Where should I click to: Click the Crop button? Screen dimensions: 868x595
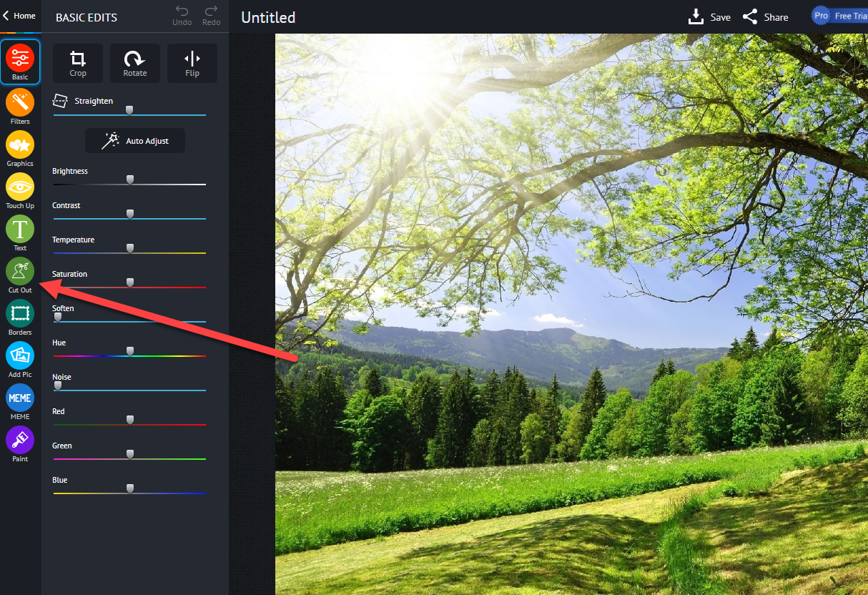[x=78, y=64]
